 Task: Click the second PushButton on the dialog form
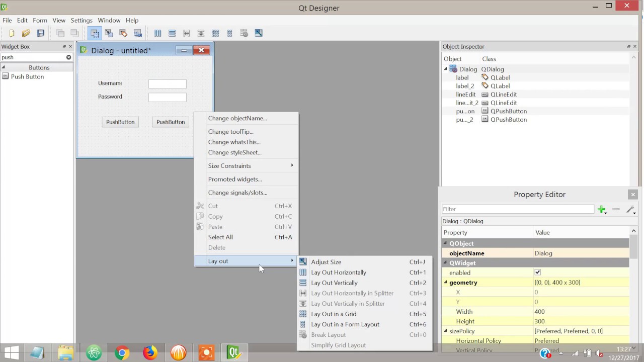171,122
